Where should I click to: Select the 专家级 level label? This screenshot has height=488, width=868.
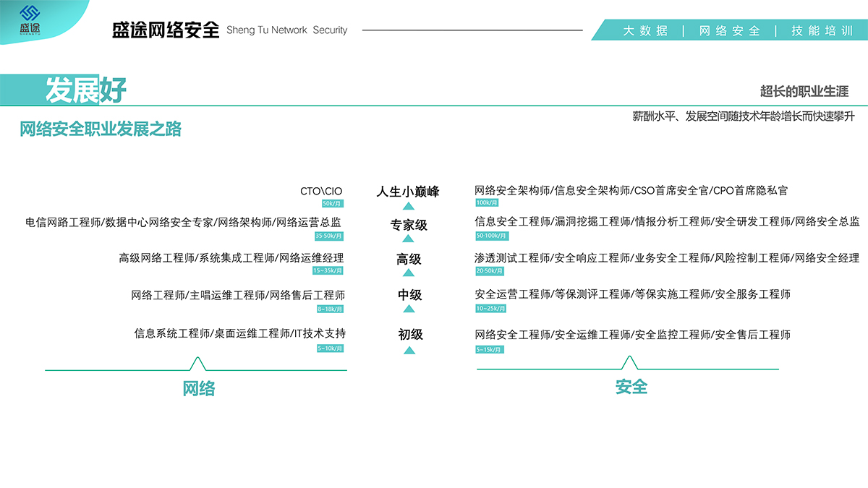[x=409, y=225]
